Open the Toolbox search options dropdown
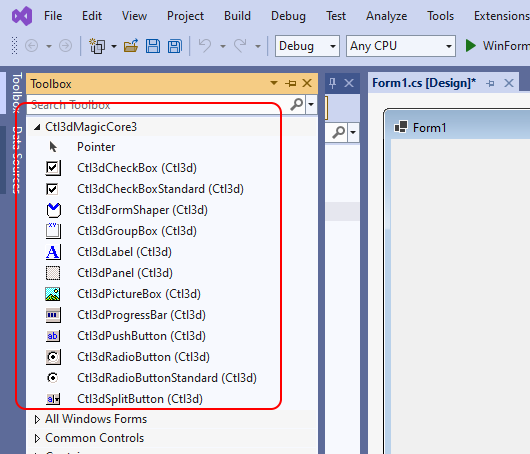This screenshot has height=454, width=530. point(311,105)
